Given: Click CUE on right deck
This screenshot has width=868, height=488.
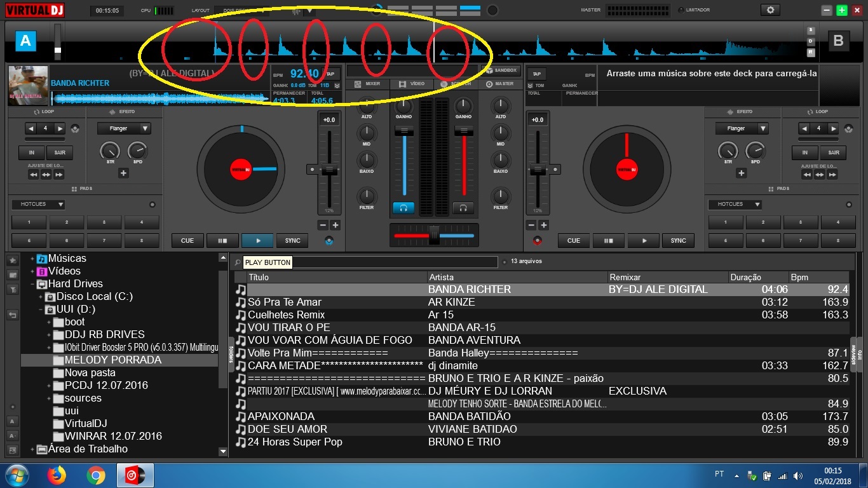Looking at the screenshot, I should coord(574,241).
